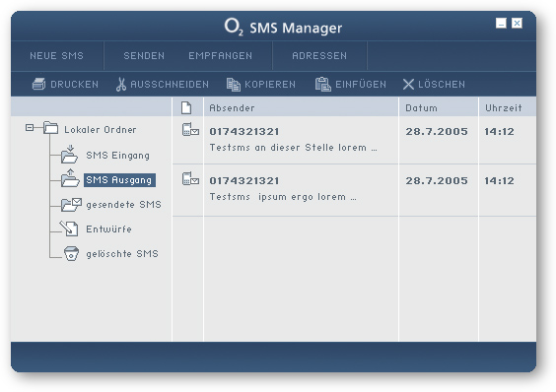This screenshot has width=556, height=392.
Task: Click time 14:12 in Testsms an dieser row
Action: [x=499, y=132]
